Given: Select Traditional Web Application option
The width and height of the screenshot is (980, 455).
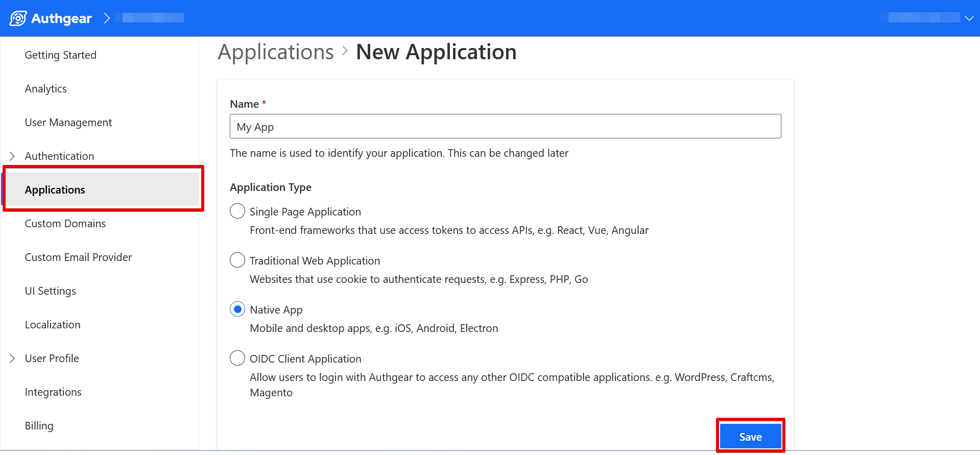Looking at the screenshot, I should (237, 260).
